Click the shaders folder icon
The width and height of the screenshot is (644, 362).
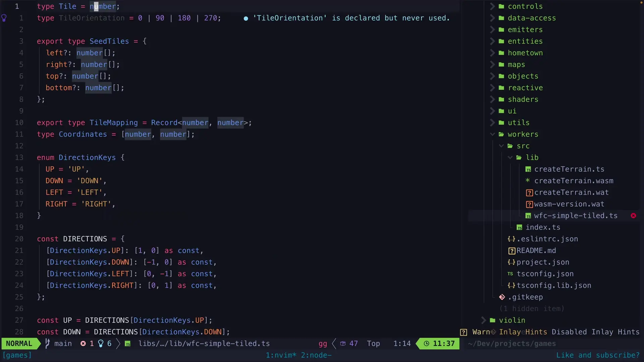point(501,100)
